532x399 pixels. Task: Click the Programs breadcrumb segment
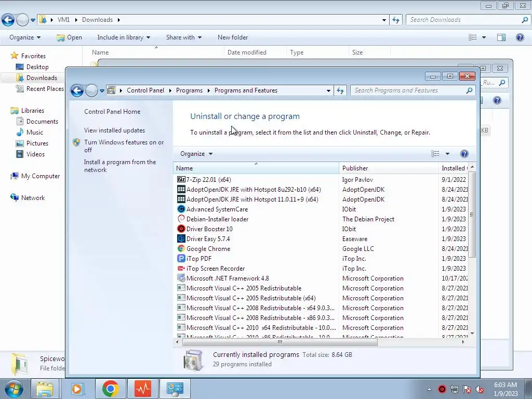point(189,90)
